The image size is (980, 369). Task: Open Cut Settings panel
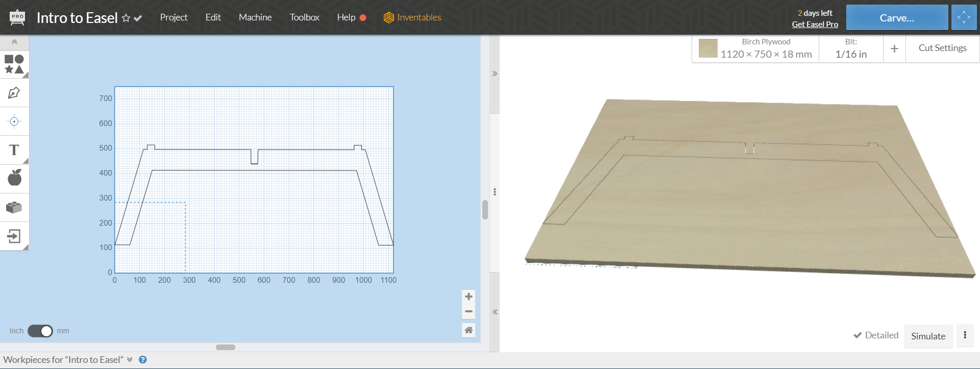[942, 48]
